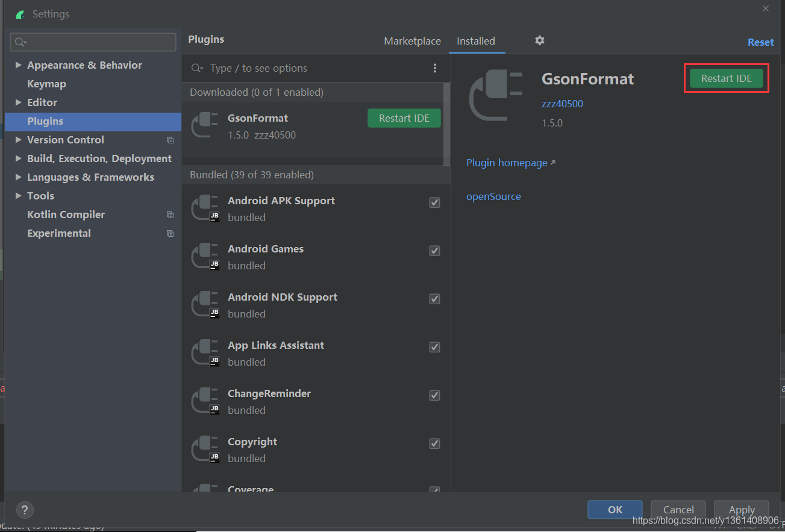785x532 pixels.
Task: Click the Android NDK Support row text
Action: coord(283,297)
